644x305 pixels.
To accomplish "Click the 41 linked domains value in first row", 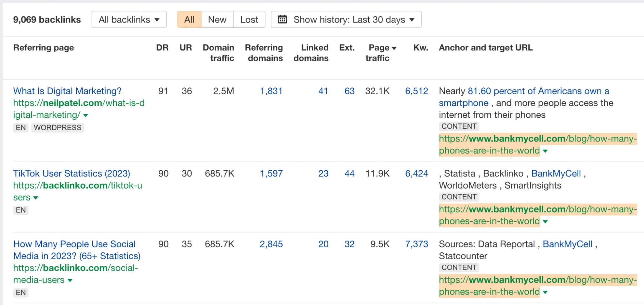I will point(323,91).
